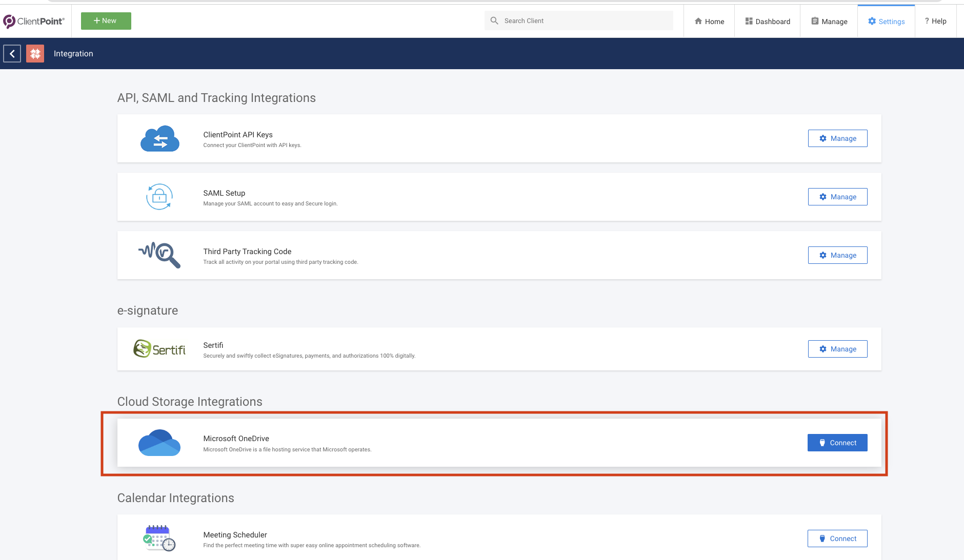Click the ClientPoint logo
Screen dimensions: 964x560
coord(34,21)
